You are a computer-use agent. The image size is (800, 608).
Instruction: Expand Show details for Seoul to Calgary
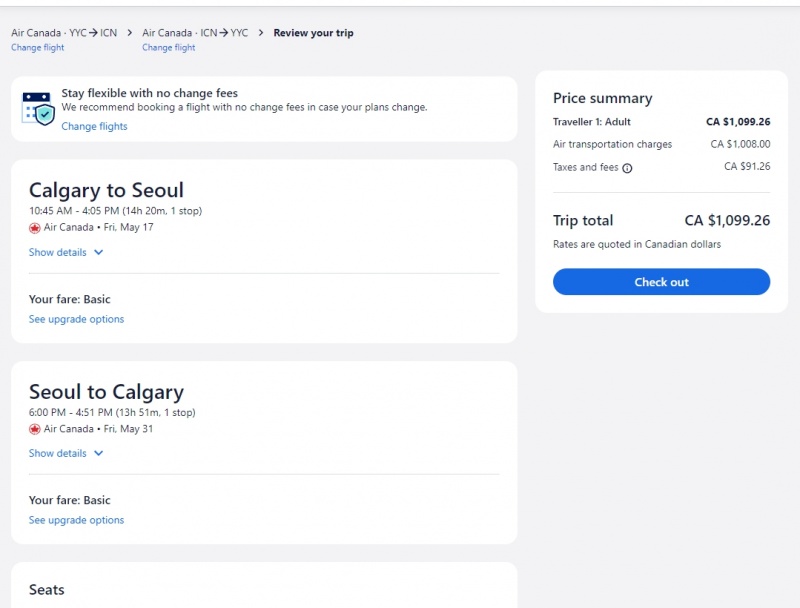click(x=58, y=453)
